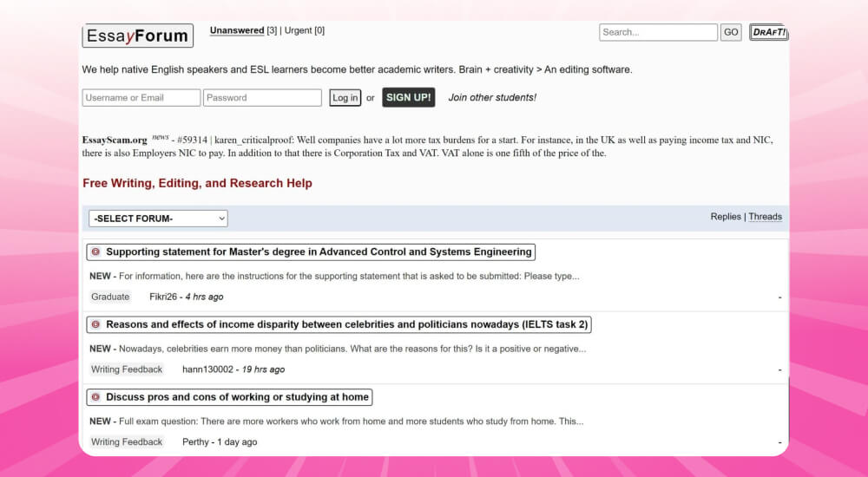Viewport: 868px width, 477px height.
Task: Show Urgent threads
Action: 298,30
